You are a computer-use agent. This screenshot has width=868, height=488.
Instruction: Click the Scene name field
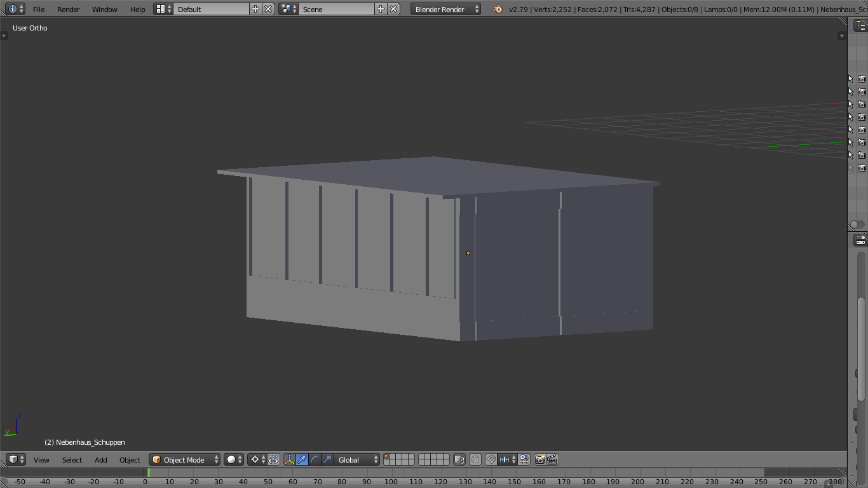click(337, 9)
